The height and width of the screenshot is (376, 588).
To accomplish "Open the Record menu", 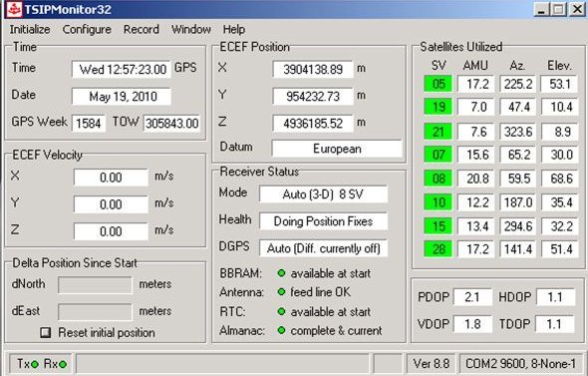I will [x=142, y=29].
